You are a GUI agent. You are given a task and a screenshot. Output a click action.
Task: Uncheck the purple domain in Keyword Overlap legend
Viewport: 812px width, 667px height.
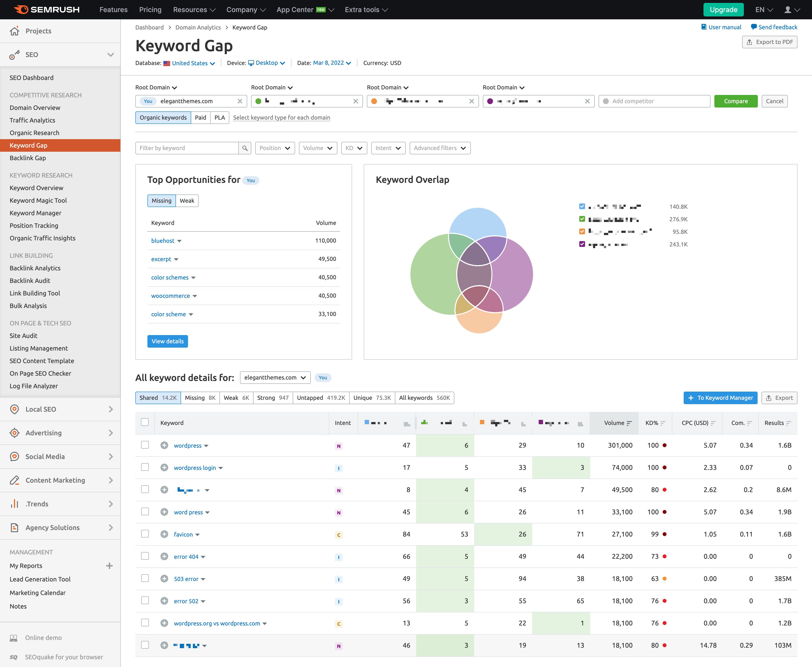coord(582,244)
